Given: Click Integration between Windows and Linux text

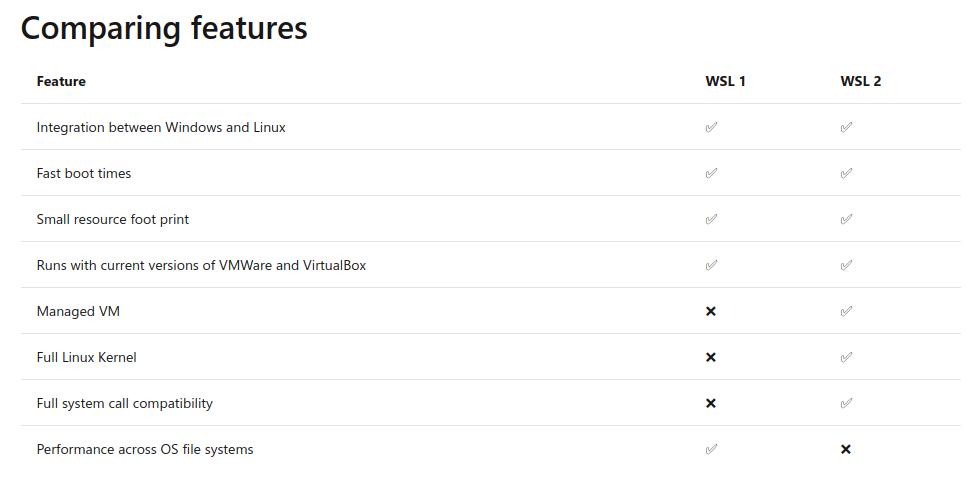Looking at the screenshot, I should point(161,127).
